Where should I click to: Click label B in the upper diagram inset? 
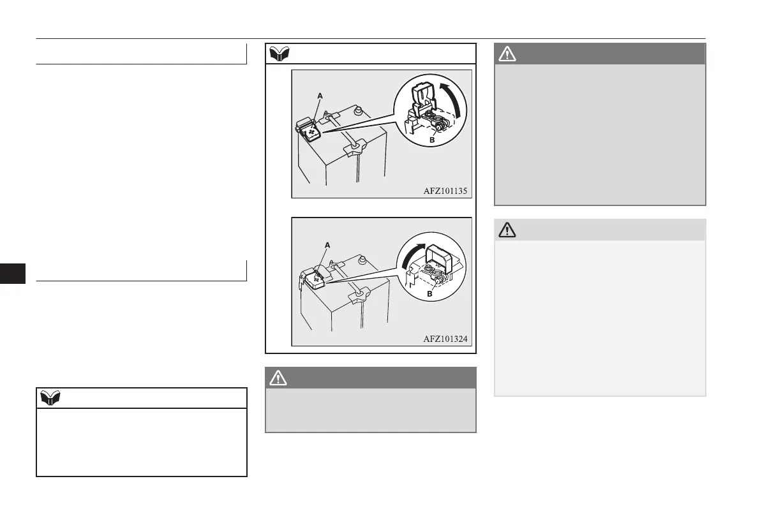pos(433,140)
